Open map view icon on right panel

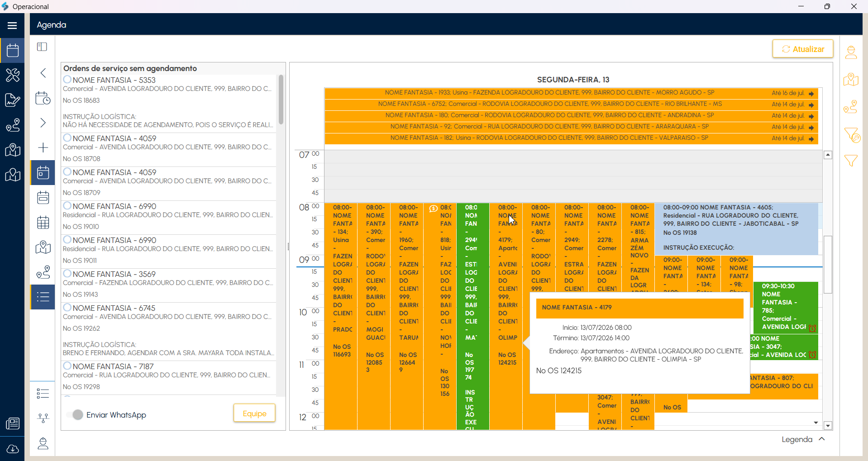[851, 80]
